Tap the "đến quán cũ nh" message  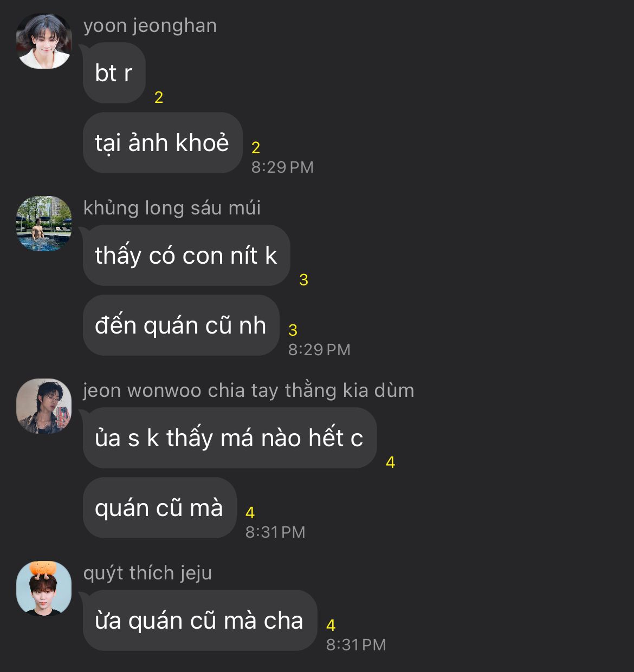(181, 325)
